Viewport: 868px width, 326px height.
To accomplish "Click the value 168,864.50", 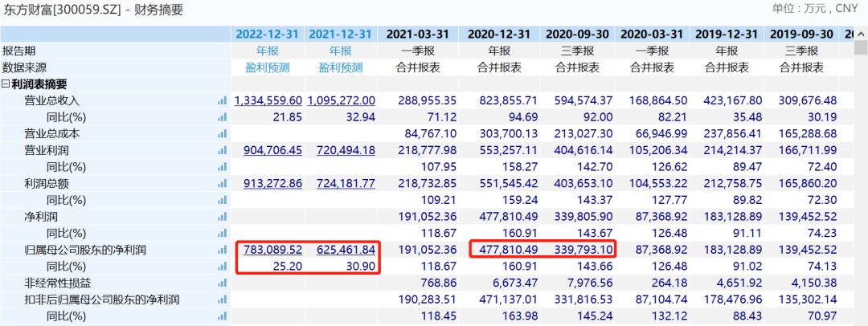I will click(x=657, y=100).
